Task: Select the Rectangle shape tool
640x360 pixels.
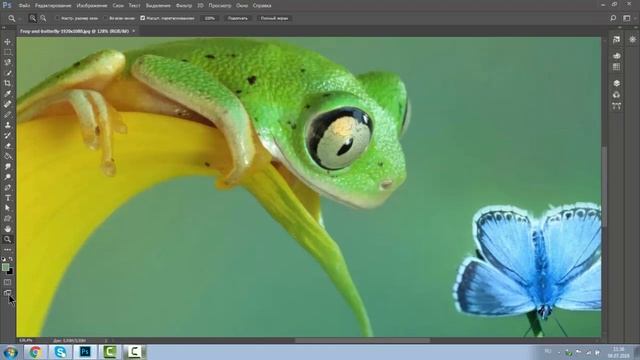Action: point(7,219)
